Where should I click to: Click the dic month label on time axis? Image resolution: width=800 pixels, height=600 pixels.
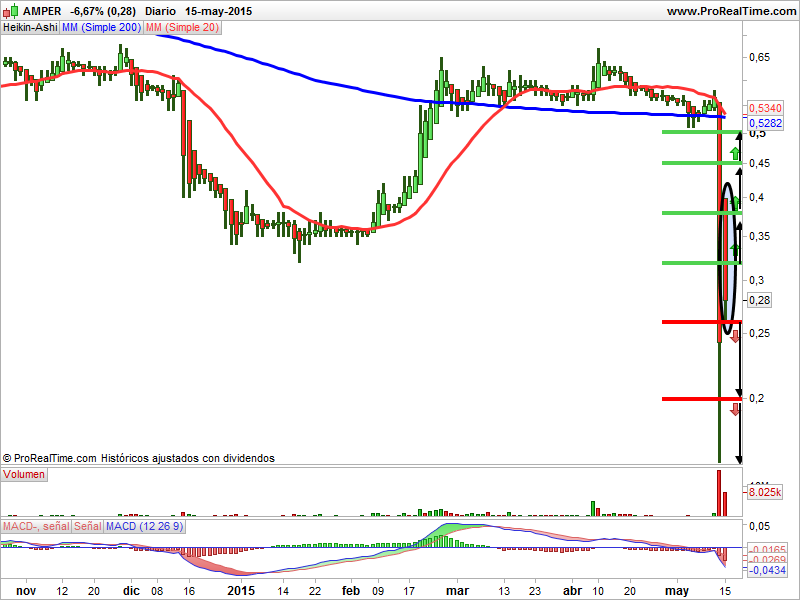pos(131,591)
